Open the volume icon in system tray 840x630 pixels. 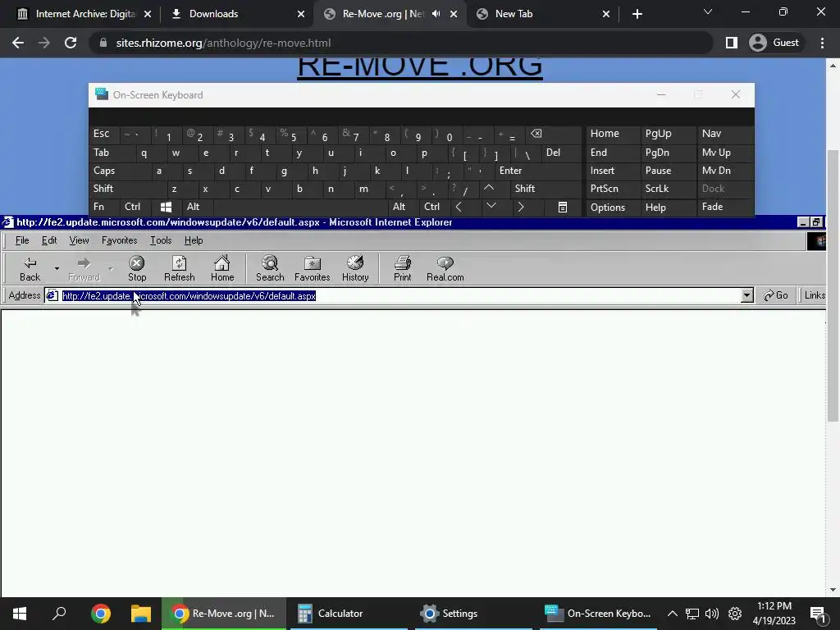pos(712,614)
